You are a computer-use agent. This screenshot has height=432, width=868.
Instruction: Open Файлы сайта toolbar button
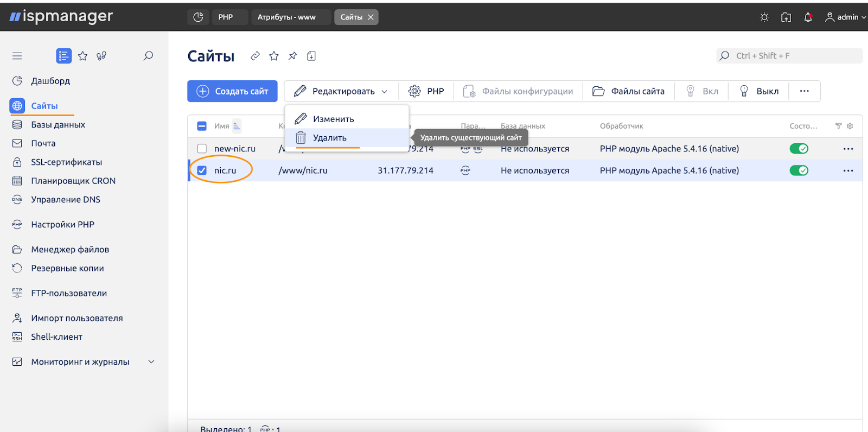pos(628,91)
